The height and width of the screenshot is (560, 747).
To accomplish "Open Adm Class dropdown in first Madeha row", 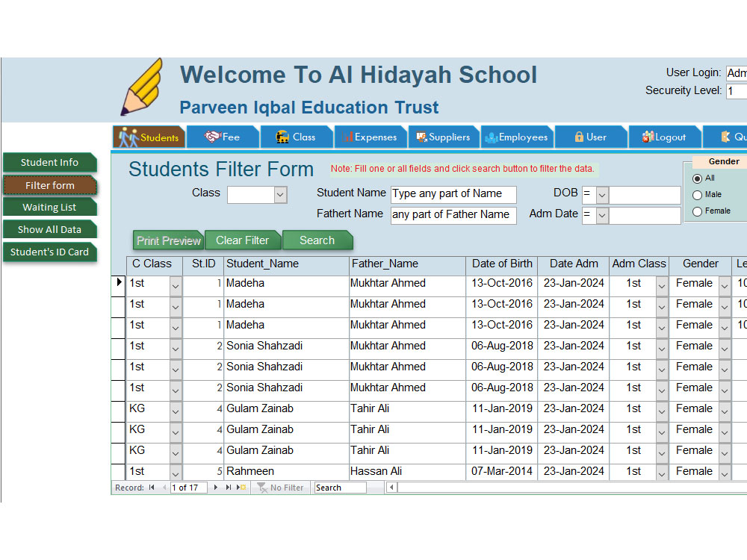I will click(662, 285).
